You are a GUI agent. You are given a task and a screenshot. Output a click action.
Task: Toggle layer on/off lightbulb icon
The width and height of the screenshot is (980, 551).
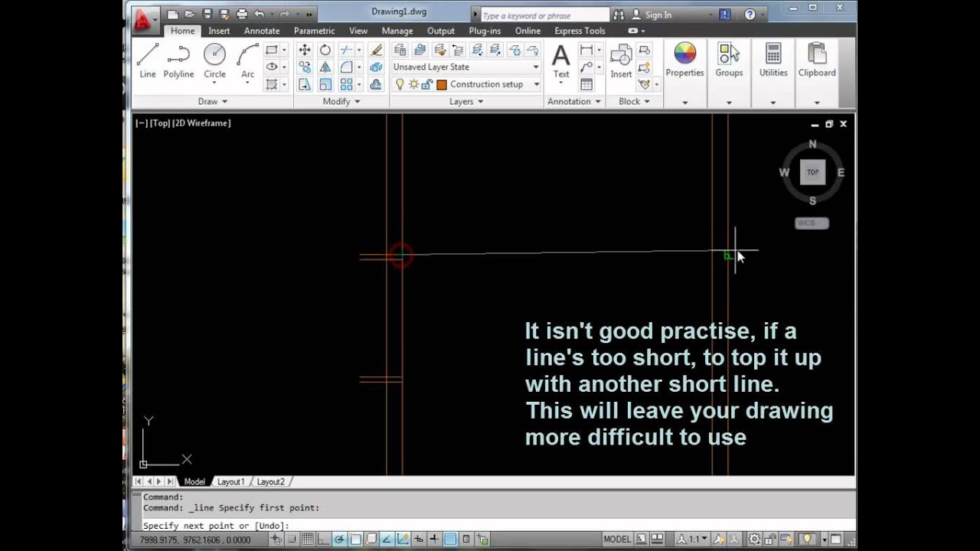coord(400,84)
